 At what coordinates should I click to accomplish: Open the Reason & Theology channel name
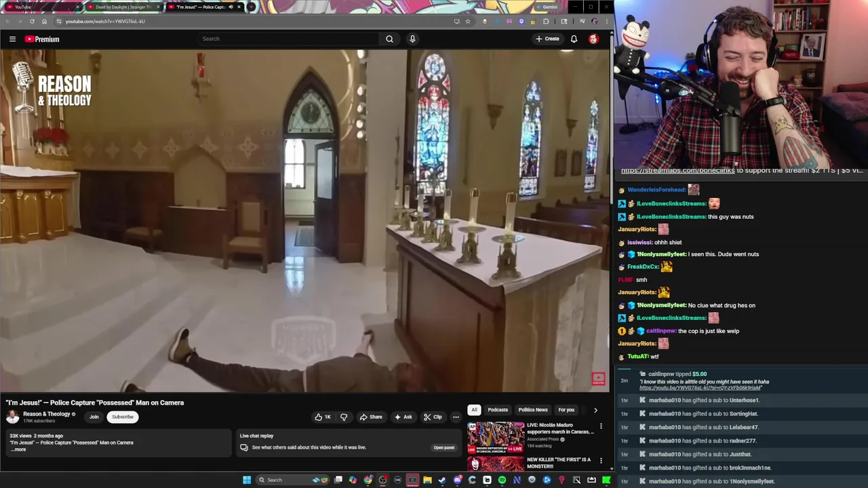pos(47,414)
